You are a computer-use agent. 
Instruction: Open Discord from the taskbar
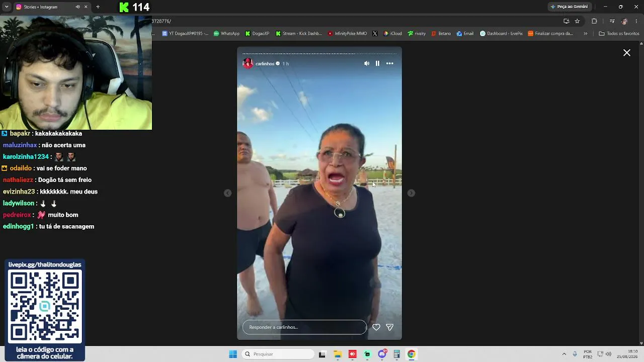(382, 354)
